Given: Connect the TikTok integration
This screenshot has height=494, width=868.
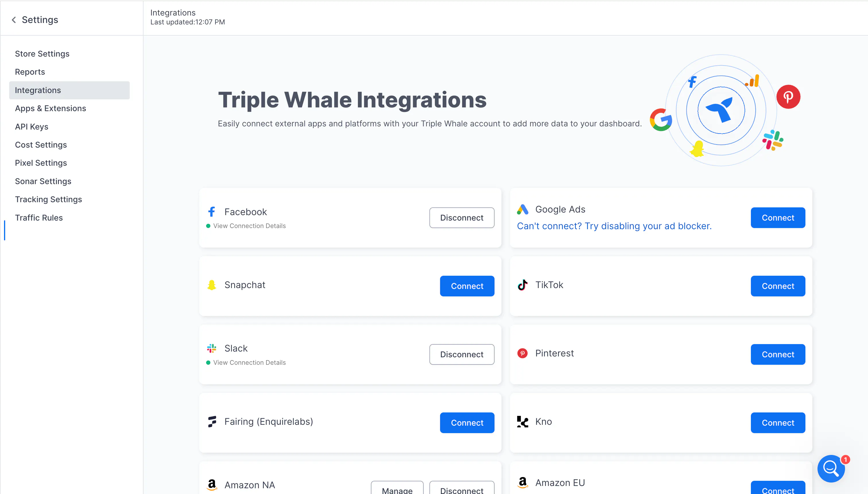Looking at the screenshot, I should 778,286.
